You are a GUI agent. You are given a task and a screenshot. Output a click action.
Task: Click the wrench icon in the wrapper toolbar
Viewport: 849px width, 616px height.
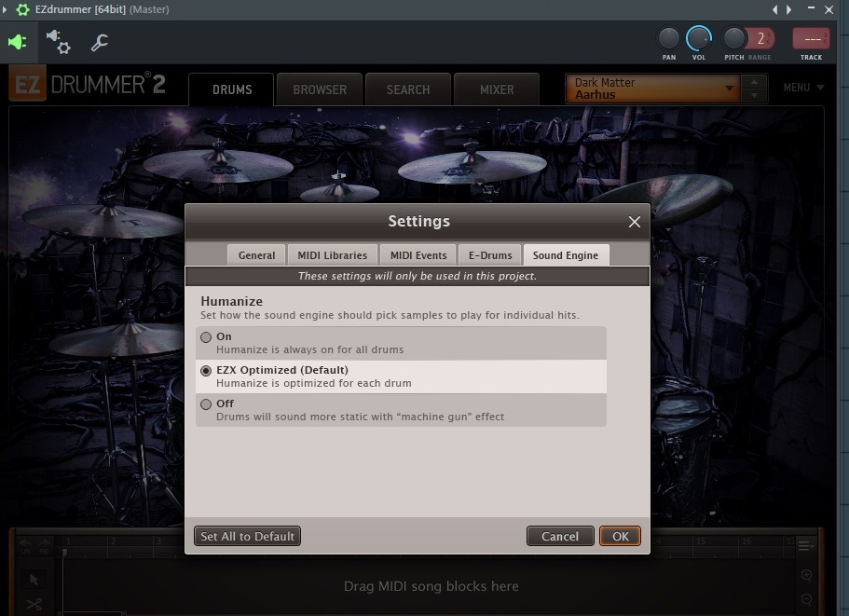click(100, 42)
